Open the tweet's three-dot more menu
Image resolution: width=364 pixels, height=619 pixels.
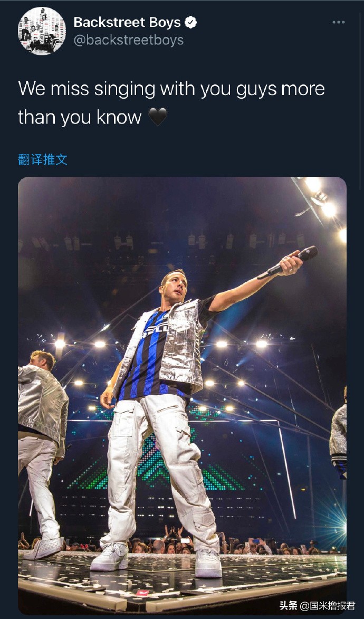(x=338, y=22)
